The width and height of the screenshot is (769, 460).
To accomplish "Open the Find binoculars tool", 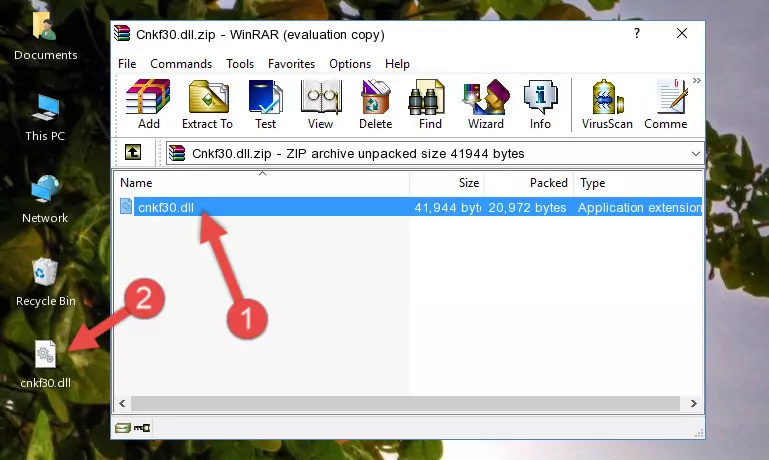I will coord(430,104).
